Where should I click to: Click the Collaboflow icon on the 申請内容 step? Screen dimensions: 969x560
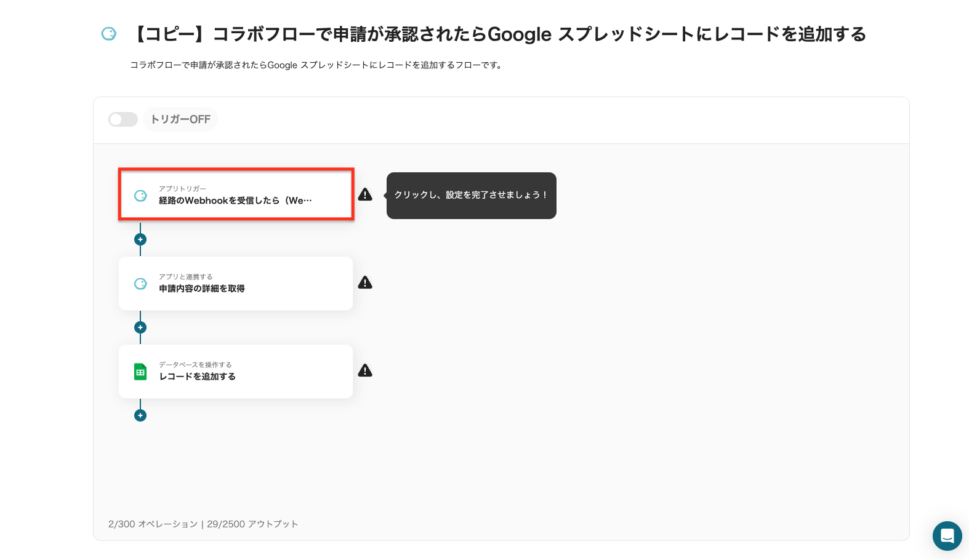(140, 284)
